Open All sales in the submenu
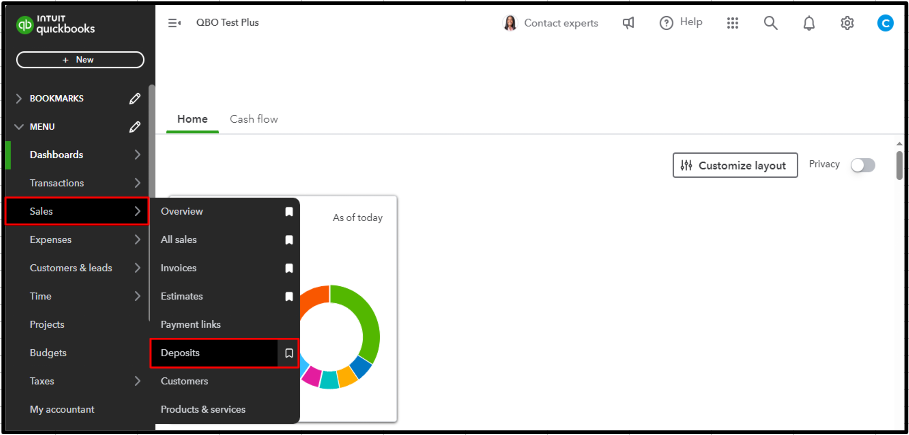Image resolution: width=909 pixels, height=435 pixels. point(179,240)
